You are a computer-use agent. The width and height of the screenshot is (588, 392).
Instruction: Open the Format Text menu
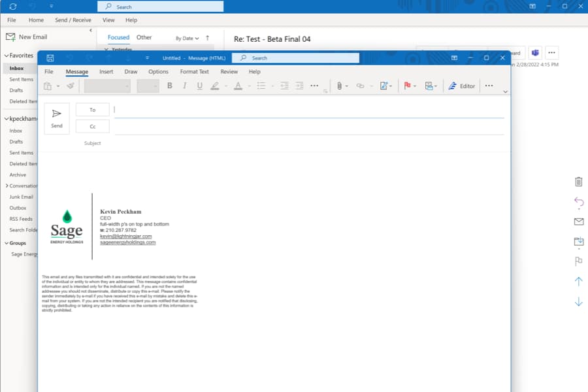194,71
